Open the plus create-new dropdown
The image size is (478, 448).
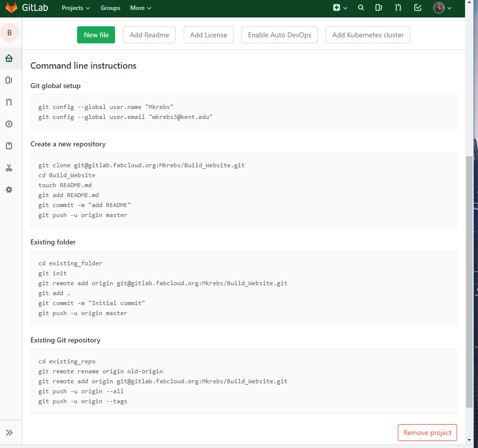340,8
